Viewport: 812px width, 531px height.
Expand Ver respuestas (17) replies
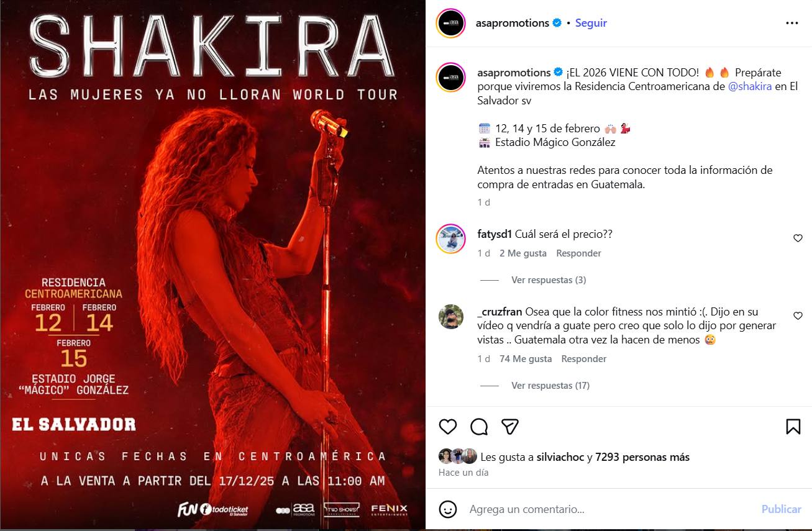tap(550, 386)
